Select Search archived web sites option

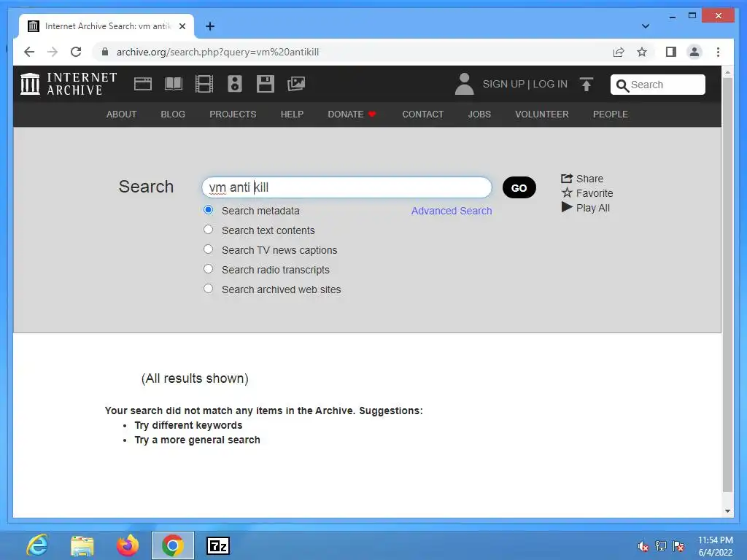(208, 289)
